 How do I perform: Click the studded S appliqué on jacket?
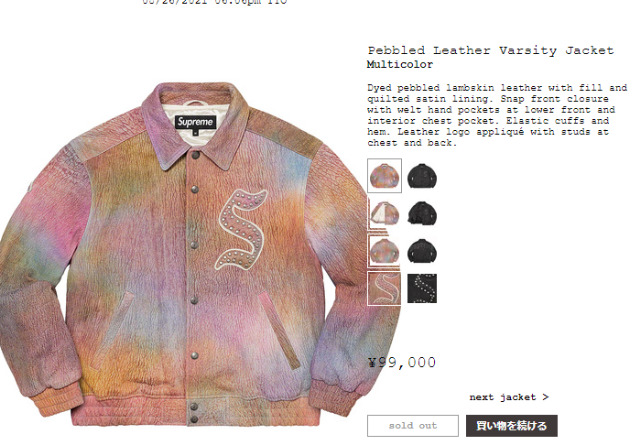coord(241,230)
